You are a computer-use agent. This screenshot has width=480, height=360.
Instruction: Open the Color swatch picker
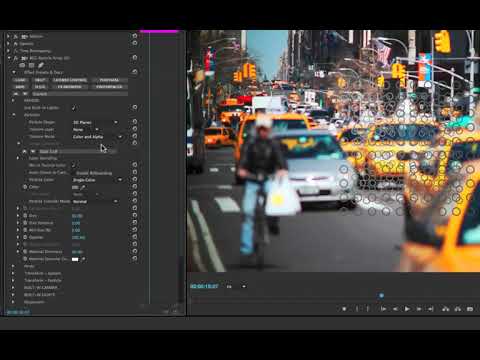pos(75,187)
